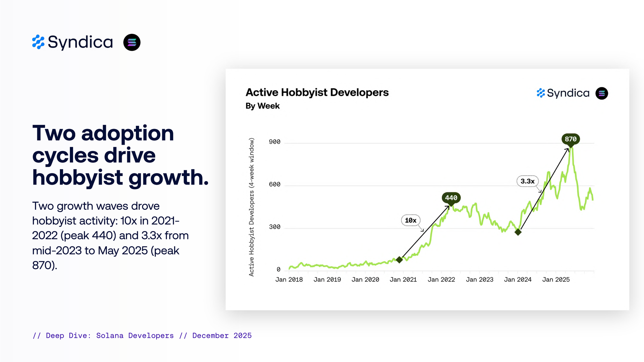Screen dimensions: 644x362
Task: Click the By Week subtitle
Action: 262,106
